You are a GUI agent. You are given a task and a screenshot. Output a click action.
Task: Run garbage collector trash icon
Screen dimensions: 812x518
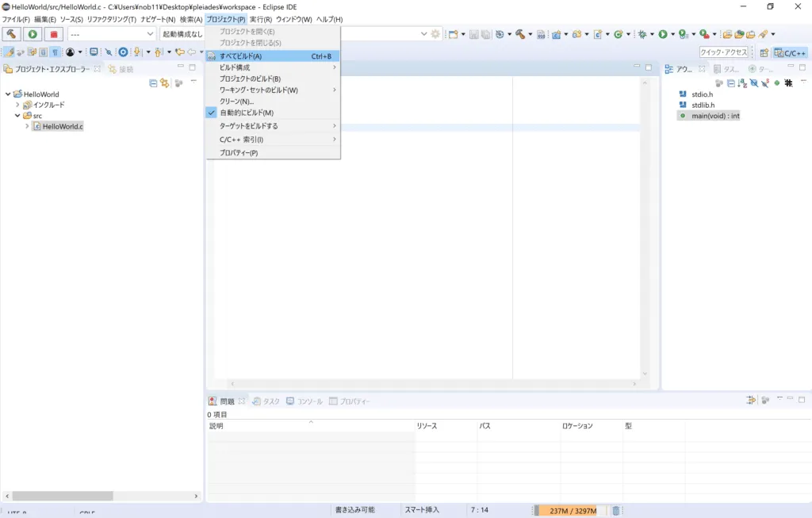(615, 511)
